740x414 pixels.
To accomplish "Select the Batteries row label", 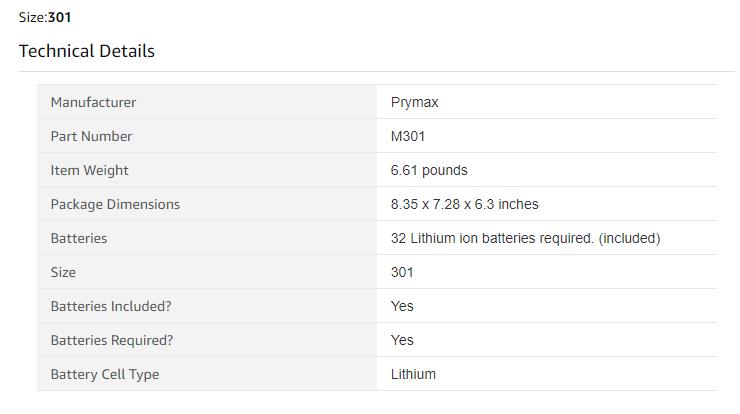I will [x=78, y=238].
